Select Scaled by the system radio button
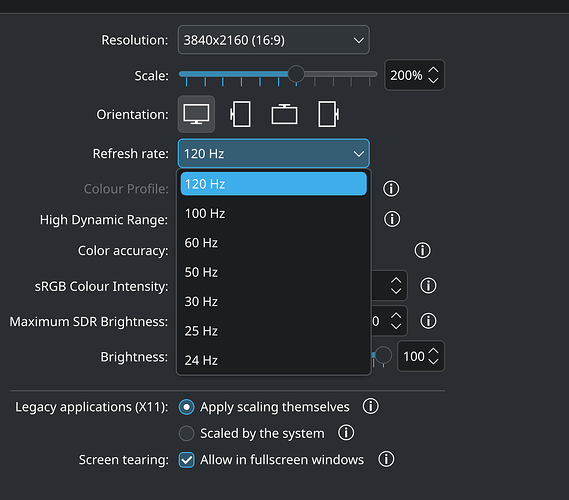569x500 pixels. (187, 433)
